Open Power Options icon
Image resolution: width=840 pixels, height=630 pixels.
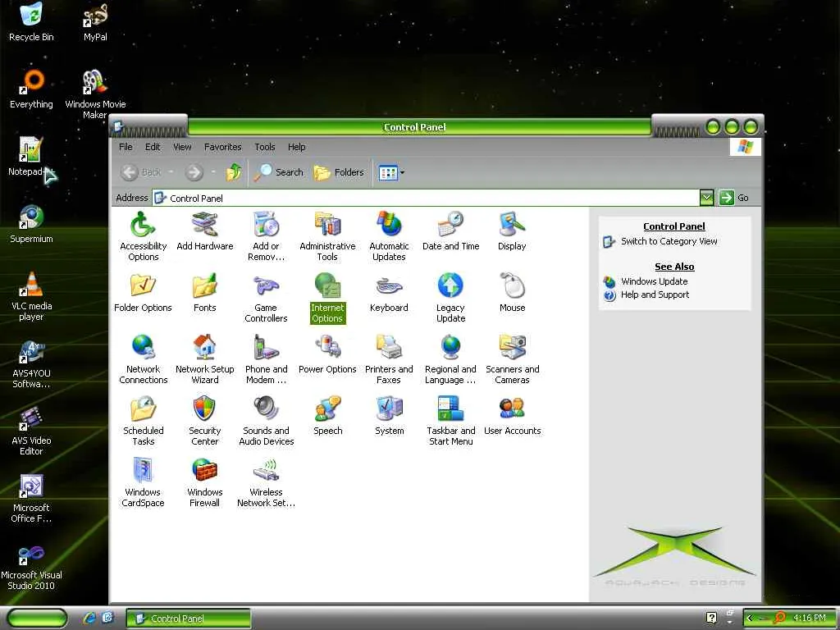pyautogui.click(x=327, y=354)
